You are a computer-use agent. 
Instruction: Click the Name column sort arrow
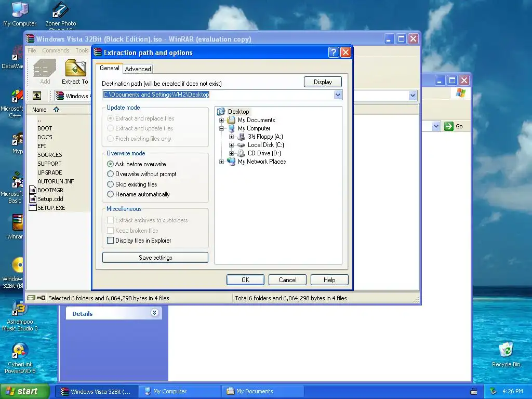(x=56, y=110)
